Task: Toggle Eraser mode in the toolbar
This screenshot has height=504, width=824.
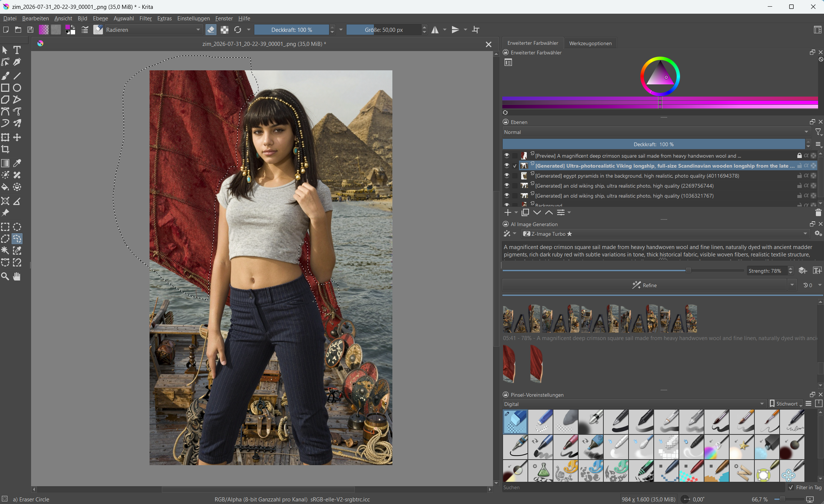Action: (211, 30)
